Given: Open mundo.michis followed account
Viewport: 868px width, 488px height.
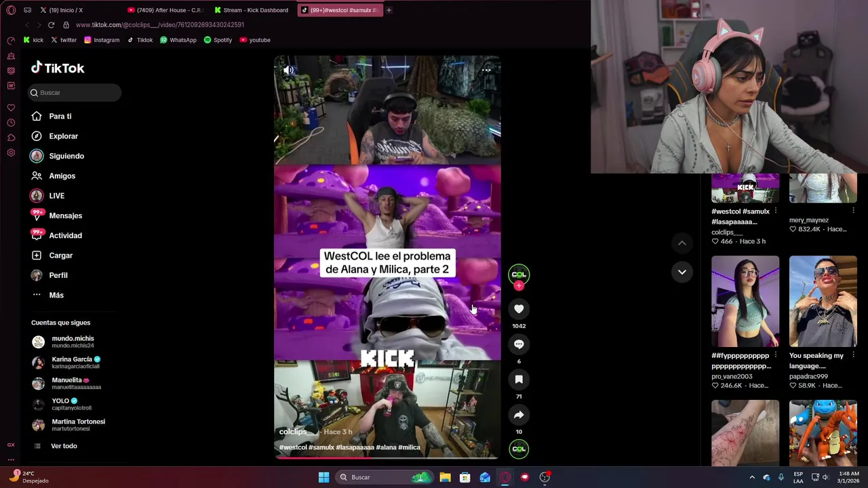Looking at the screenshot, I should [x=63, y=342].
